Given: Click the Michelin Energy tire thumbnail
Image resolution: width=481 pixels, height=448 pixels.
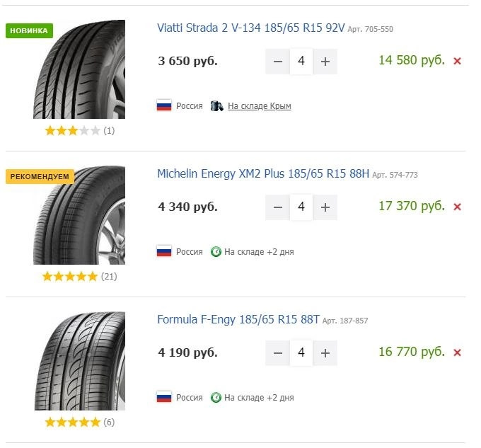Looking at the screenshot, I should (79, 216).
